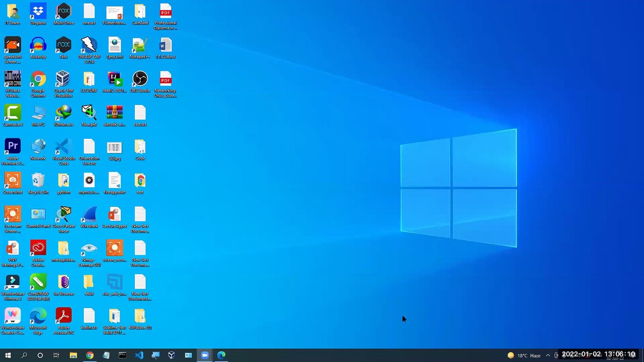This screenshot has height=362, width=644.
Task: Select the Network desktop icon
Action: pos(38,149)
